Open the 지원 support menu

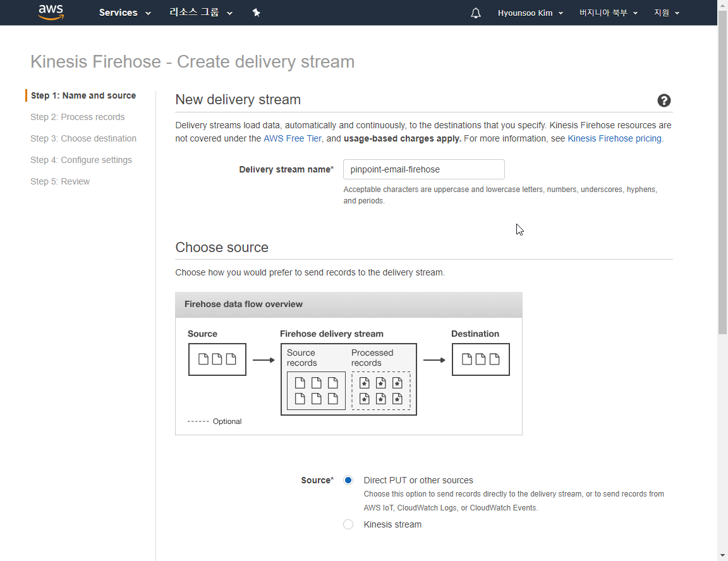click(x=667, y=13)
